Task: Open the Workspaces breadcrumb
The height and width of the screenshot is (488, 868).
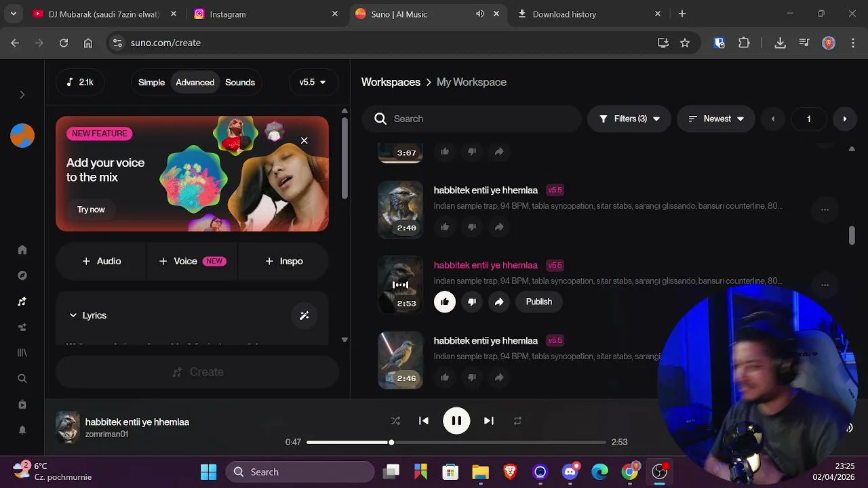Action: coord(391,82)
